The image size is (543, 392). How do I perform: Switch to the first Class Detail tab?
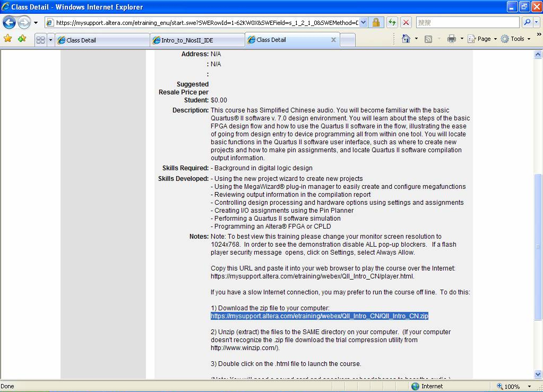click(102, 40)
